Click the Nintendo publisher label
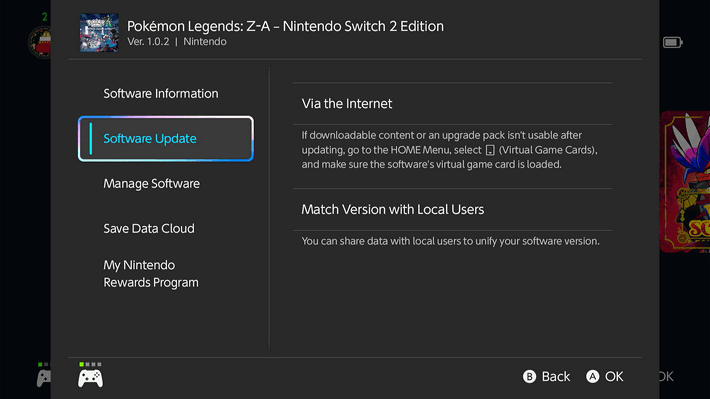 205,42
